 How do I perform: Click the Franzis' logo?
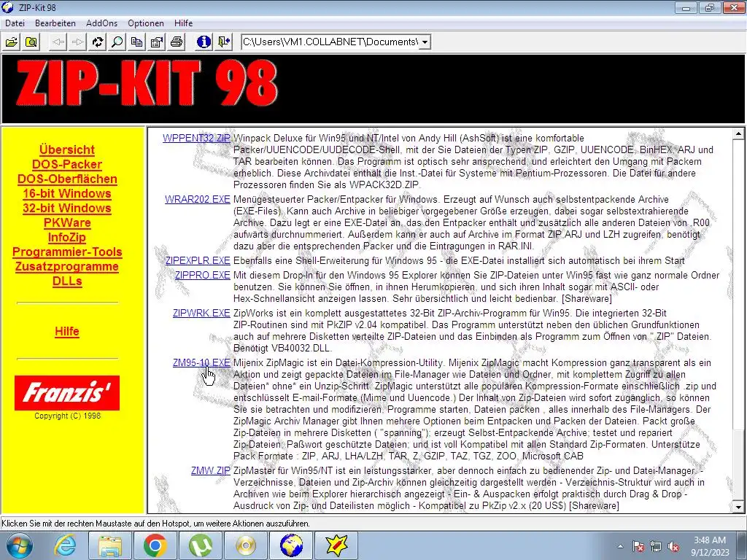(x=67, y=393)
